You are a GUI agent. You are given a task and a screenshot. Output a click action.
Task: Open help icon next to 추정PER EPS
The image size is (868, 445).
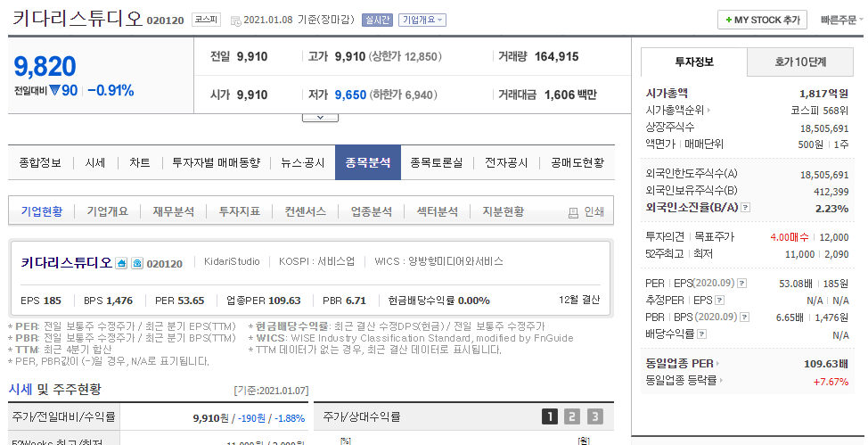[719, 301]
